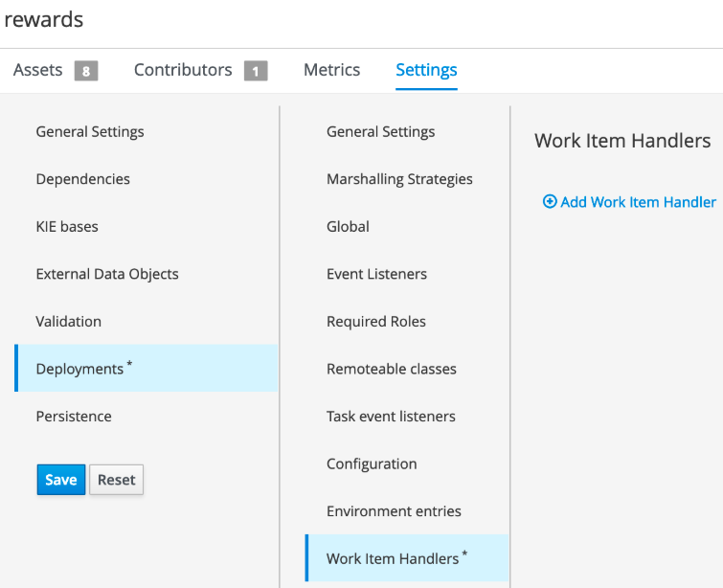Select the Settings tab
The image size is (723, 588).
[x=426, y=70]
